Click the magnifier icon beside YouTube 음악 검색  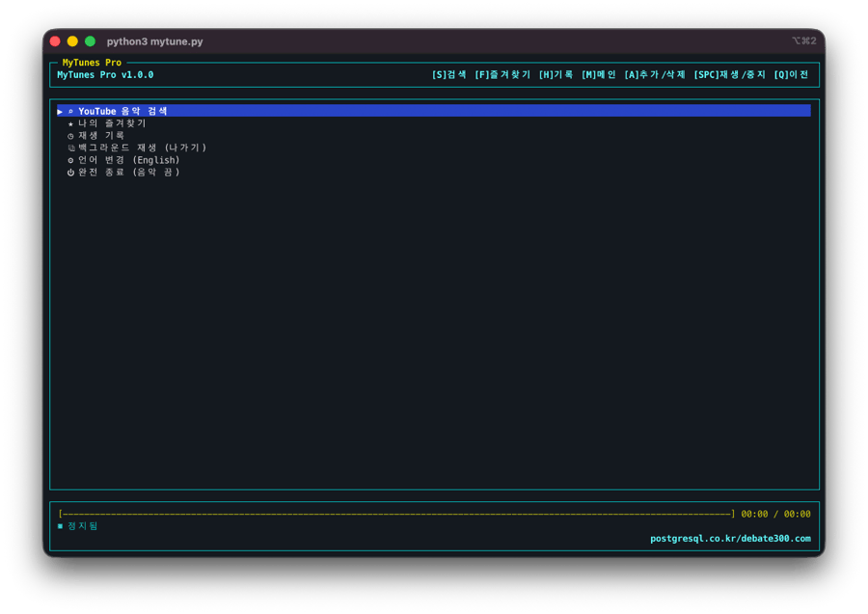click(x=70, y=111)
